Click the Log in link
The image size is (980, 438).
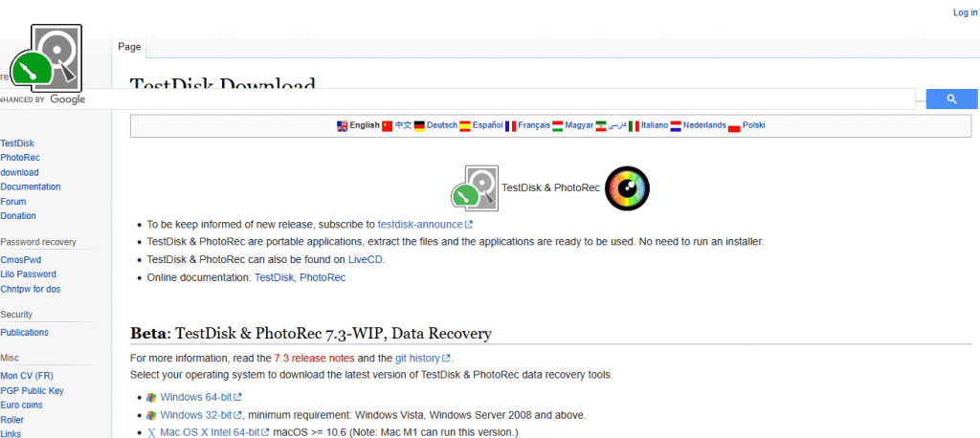click(965, 12)
